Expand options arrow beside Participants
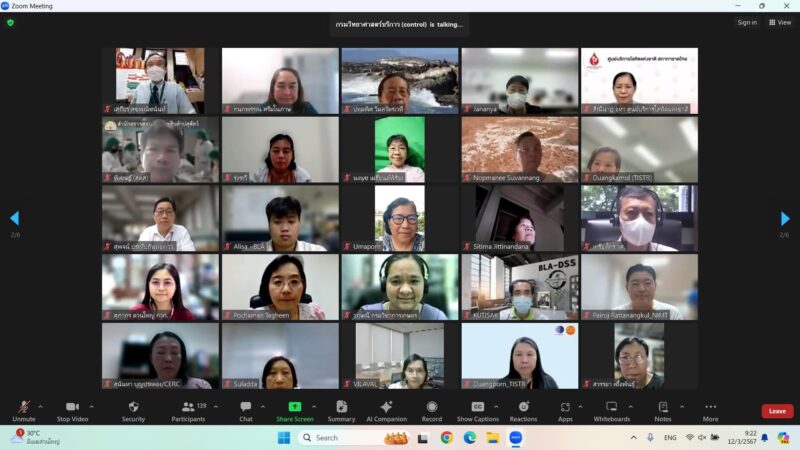This screenshot has width=800, height=450. click(x=216, y=407)
